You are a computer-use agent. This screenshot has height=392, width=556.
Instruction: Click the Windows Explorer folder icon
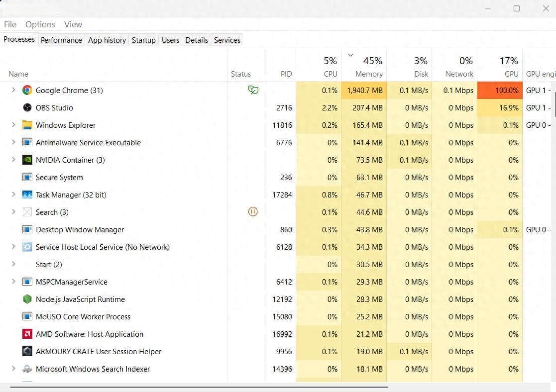27,125
